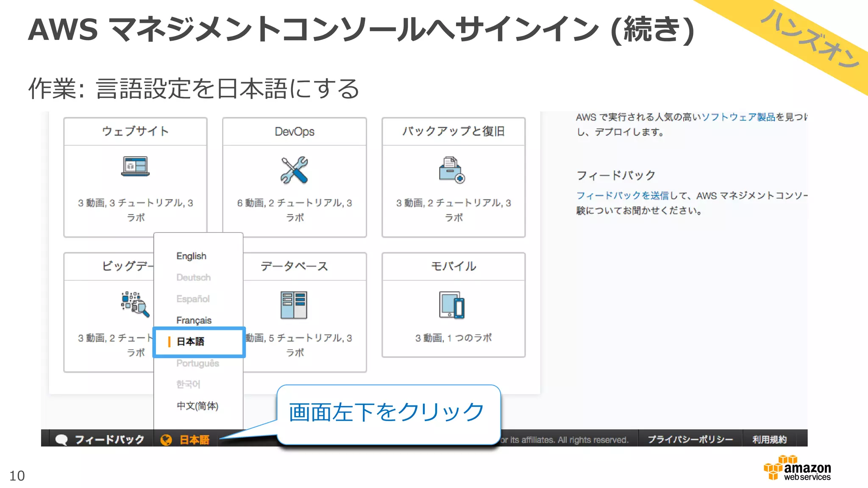
Task: Open the 利用規約 link
Action: click(x=769, y=440)
